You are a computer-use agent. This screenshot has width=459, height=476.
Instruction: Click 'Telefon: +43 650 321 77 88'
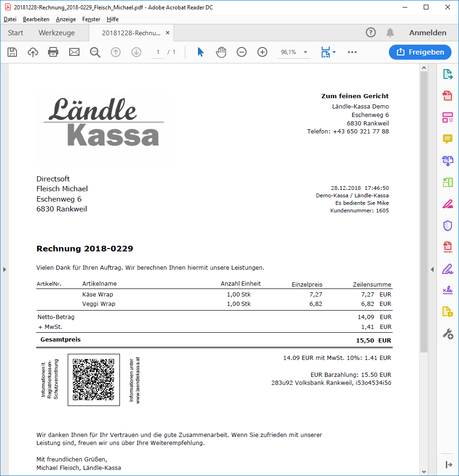(x=348, y=132)
